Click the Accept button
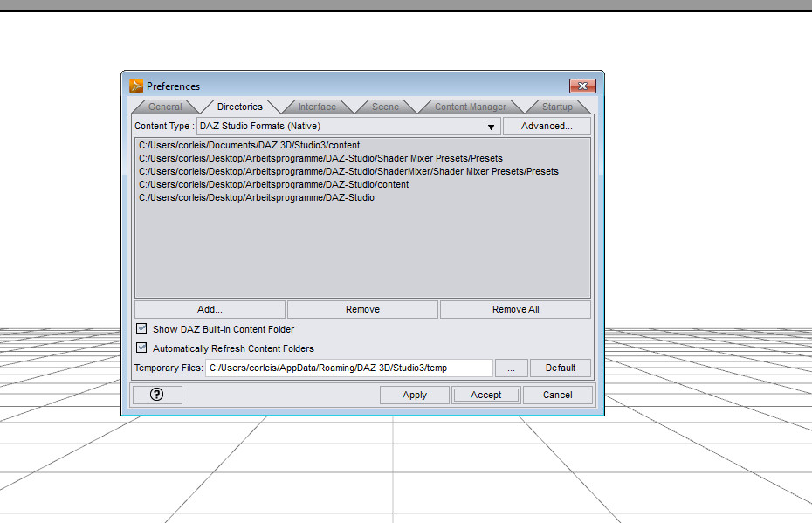 click(x=485, y=395)
